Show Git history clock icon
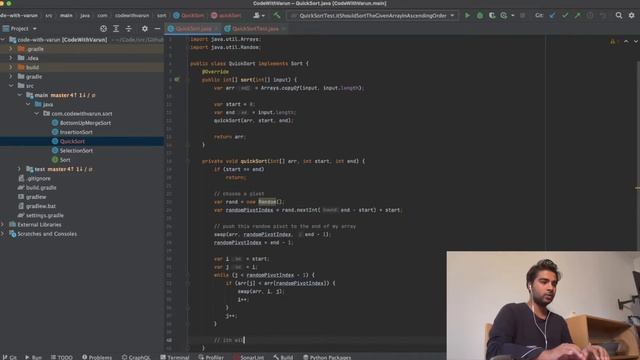640x360 pixels. click(590, 16)
